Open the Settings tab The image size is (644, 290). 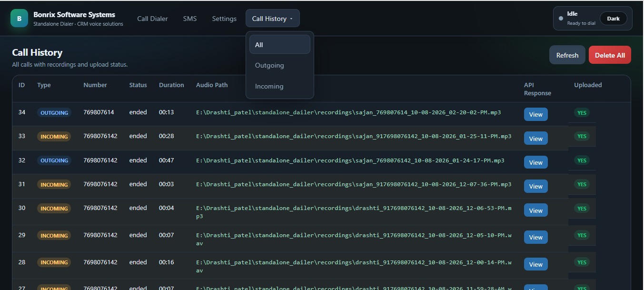pyautogui.click(x=224, y=19)
